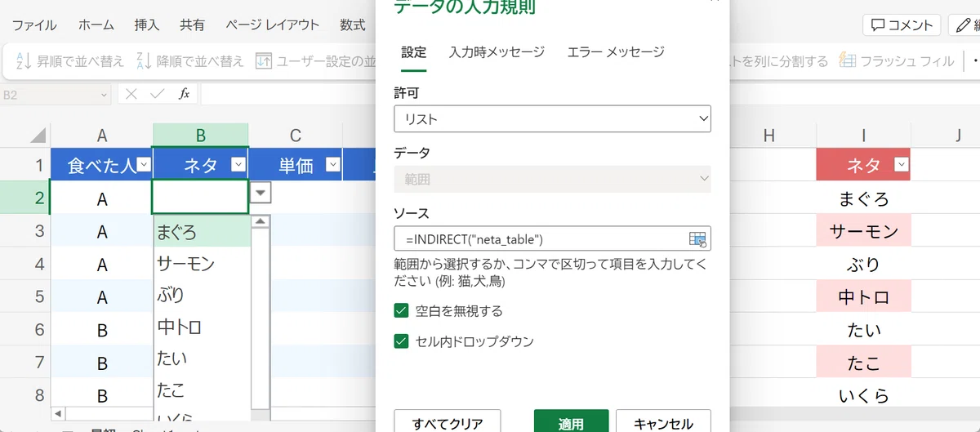This screenshot has width=980, height=432.
Task: Expand the Name Box dropdown arrow
Action: (x=104, y=95)
